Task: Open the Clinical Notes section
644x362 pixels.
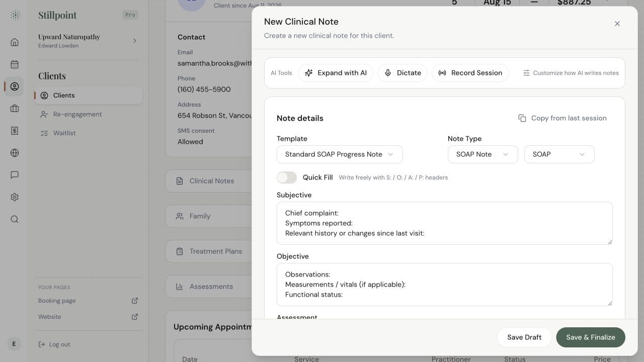Action: 209,181
